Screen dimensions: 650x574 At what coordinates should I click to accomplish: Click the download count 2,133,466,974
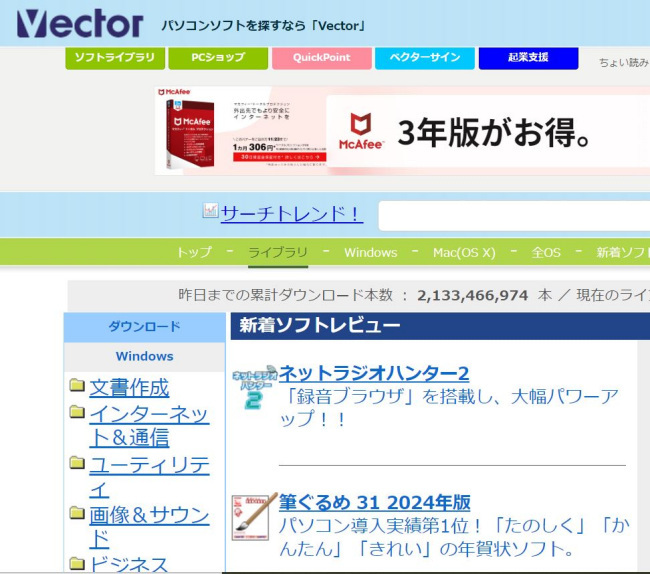point(472,295)
